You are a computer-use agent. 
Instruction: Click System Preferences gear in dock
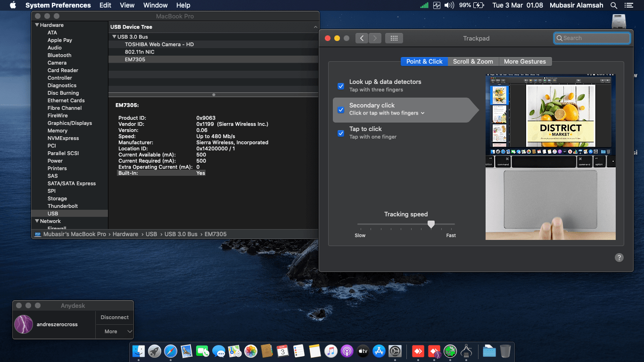[395, 351]
